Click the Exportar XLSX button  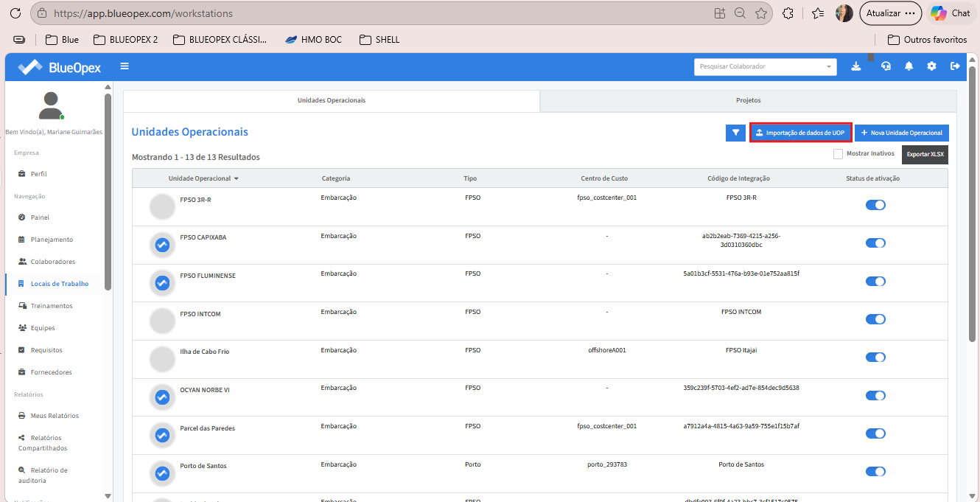pos(925,154)
